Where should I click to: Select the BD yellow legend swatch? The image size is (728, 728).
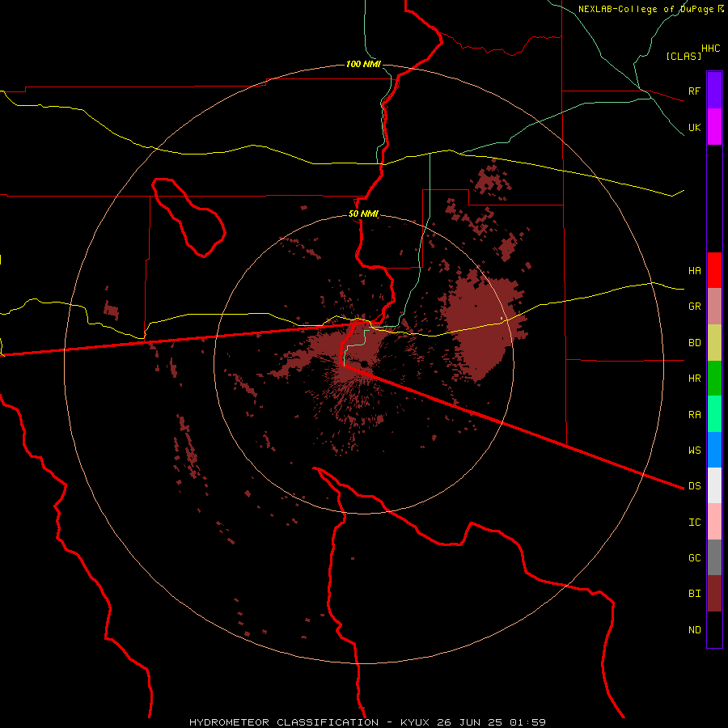(x=714, y=343)
